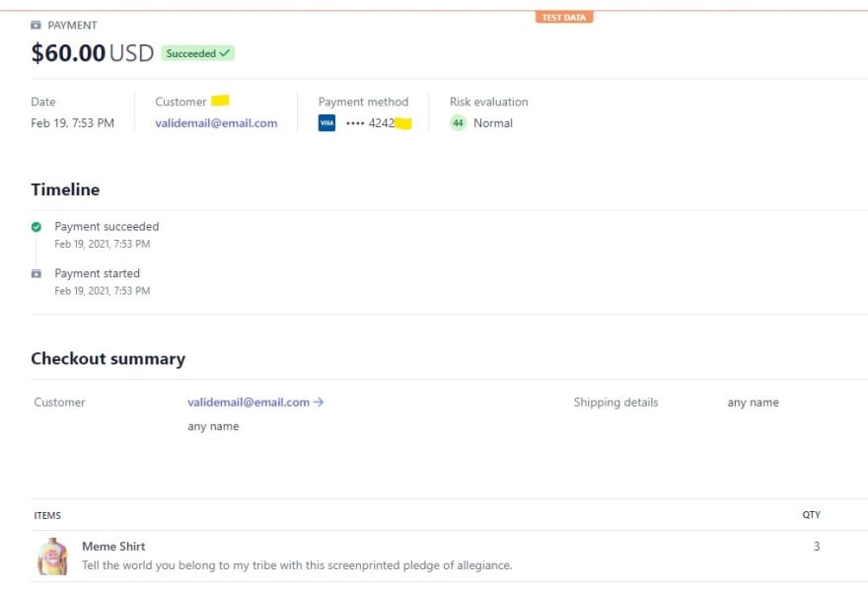Click the arrow next to validemail@email.com
Viewport: 868px width, 594px height.
pos(319,403)
